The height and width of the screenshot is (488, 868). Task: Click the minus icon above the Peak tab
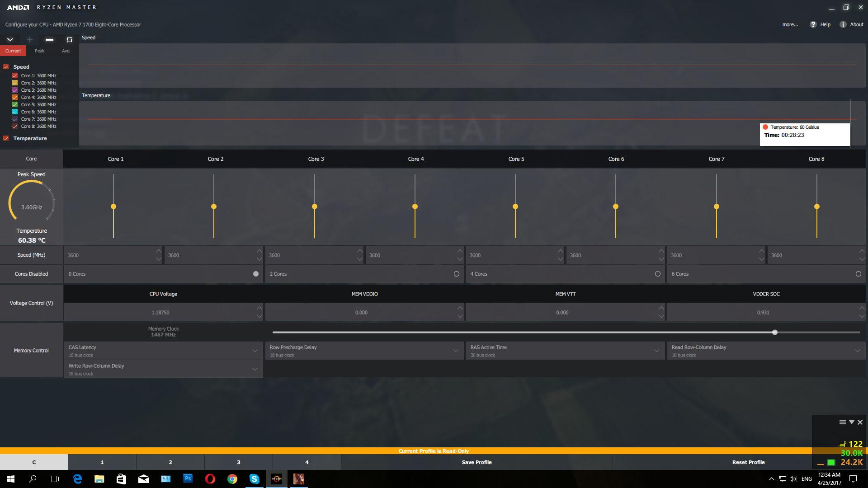click(50, 40)
